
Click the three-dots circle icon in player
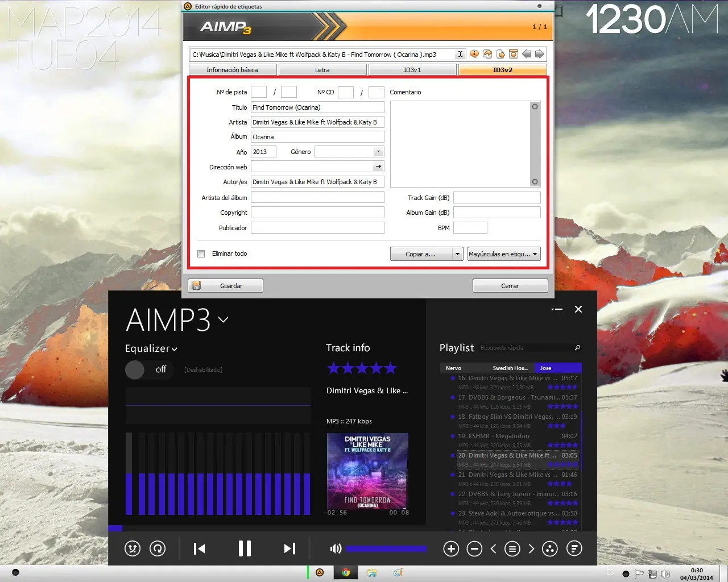pos(550,548)
